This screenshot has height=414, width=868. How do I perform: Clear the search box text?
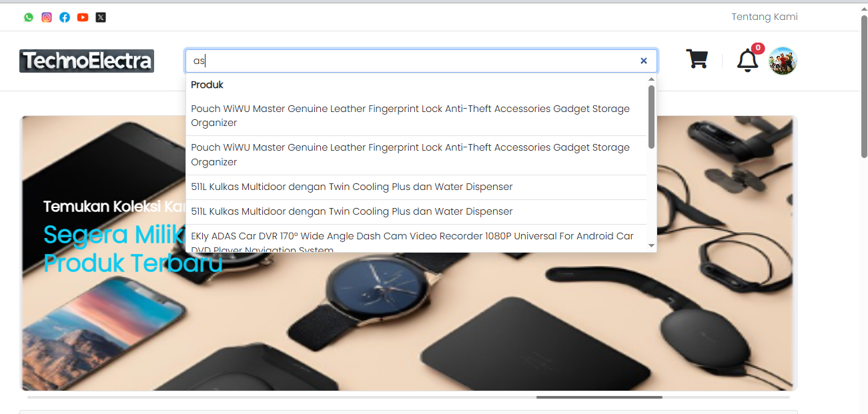[x=644, y=61]
